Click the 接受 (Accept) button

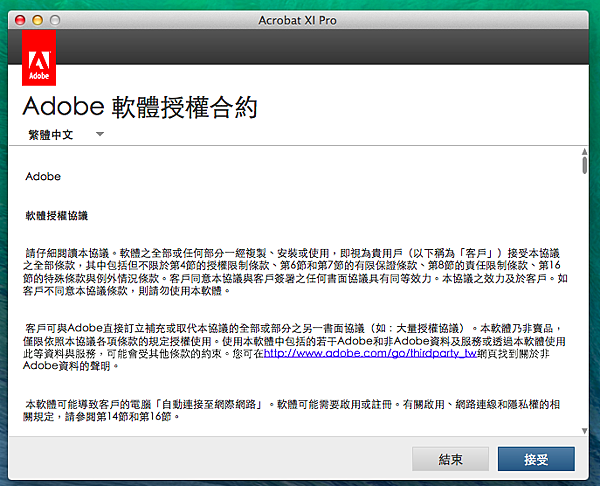pyautogui.click(x=536, y=459)
